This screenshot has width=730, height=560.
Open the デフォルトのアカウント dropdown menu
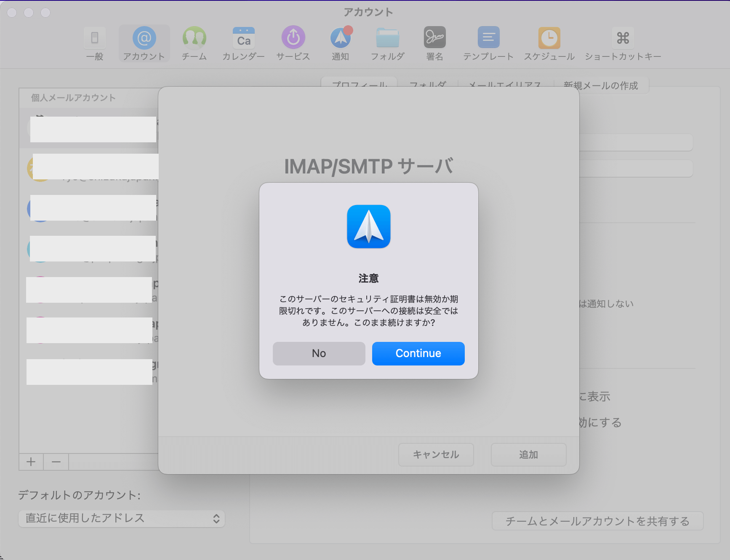[x=122, y=519]
